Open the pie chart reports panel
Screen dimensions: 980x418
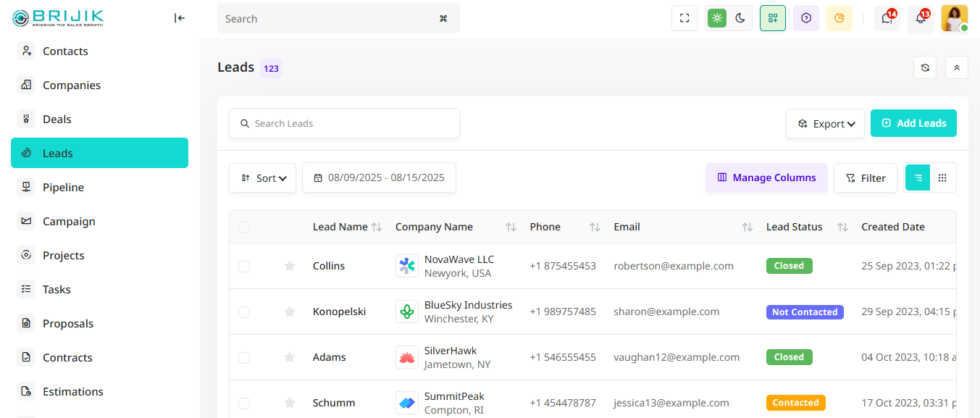coord(839,18)
